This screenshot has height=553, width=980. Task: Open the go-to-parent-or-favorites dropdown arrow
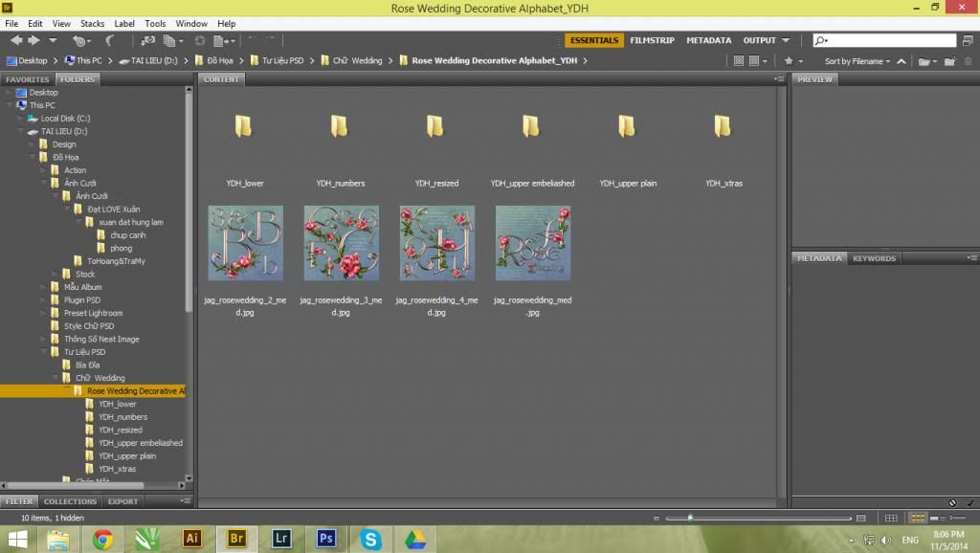pyautogui.click(x=53, y=40)
